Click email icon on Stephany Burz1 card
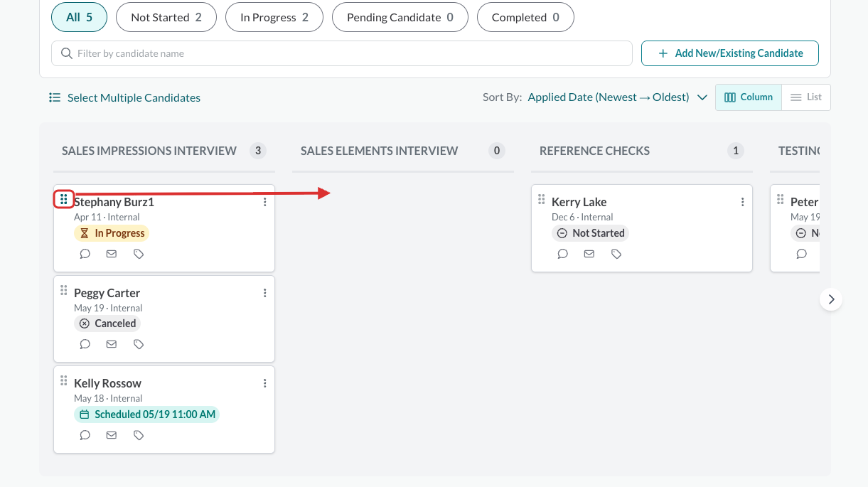The width and height of the screenshot is (868, 487). (x=112, y=254)
